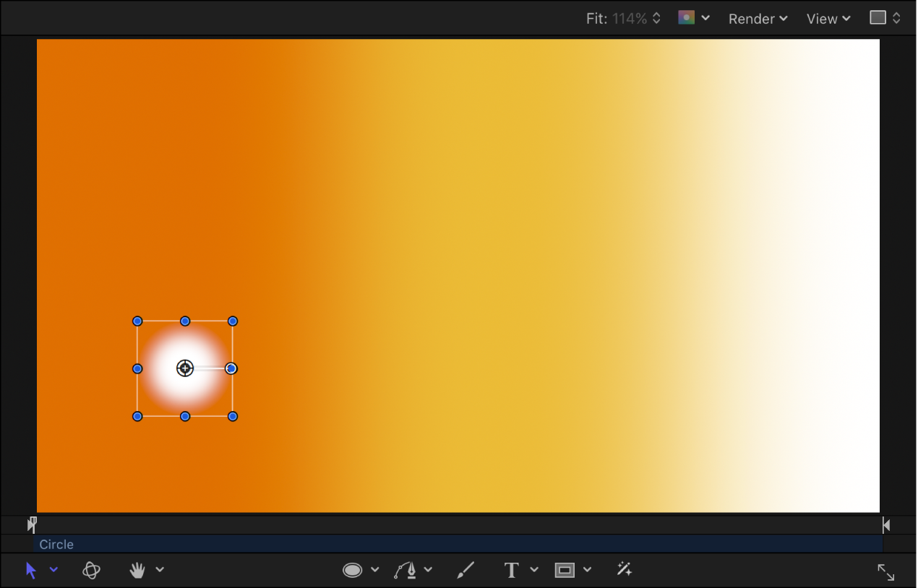This screenshot has height=588, width=918.
Task: Select the Paint Stroke tool
Action: pos(465,570)
